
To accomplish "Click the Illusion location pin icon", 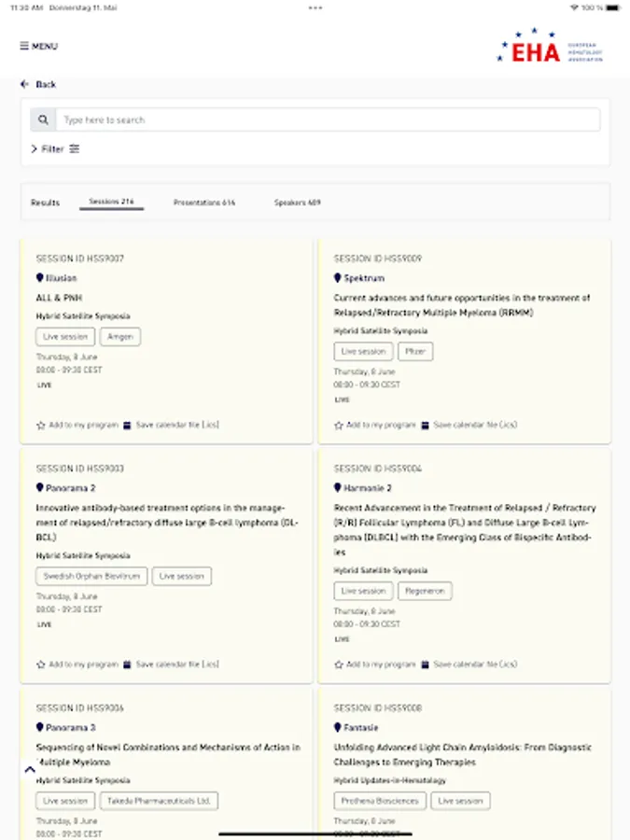I will coord(40,278).
